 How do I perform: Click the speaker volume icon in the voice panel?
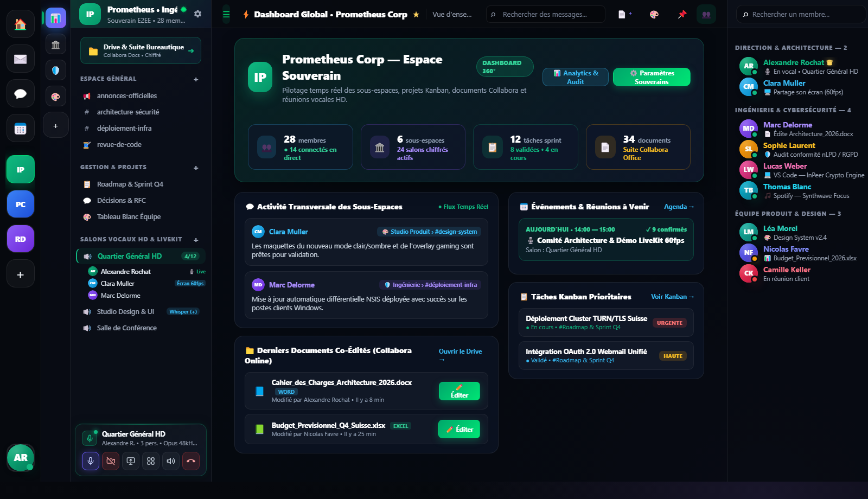171,461
